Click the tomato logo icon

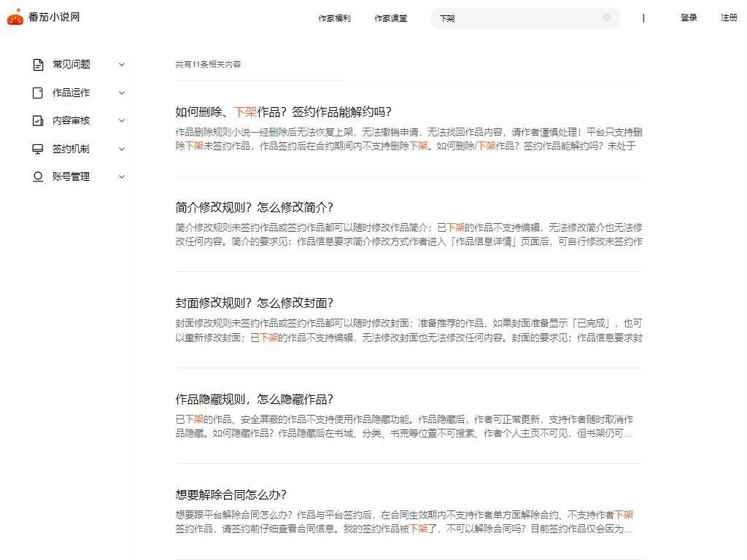click(x=15, y=17)
